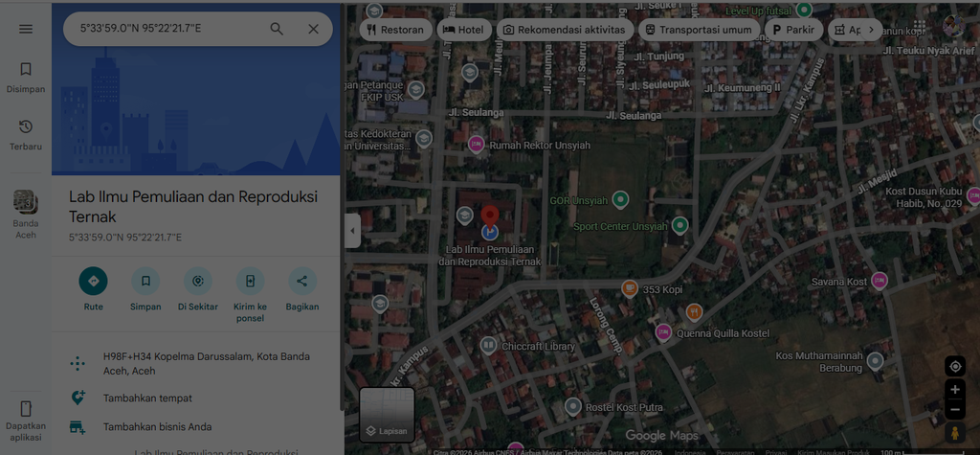Image resolution: width=980 pixels, height=455 pixels.
Task: Start Rute directions
Action: (93, 289)
